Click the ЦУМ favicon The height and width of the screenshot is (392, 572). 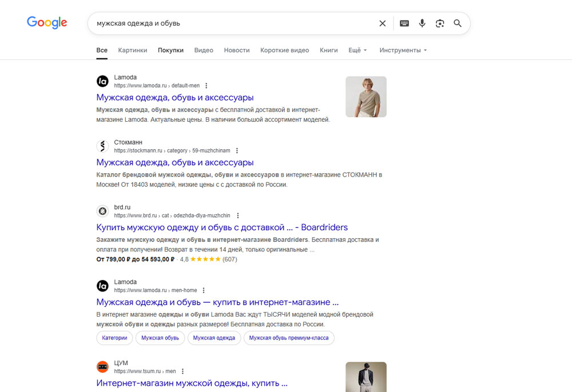[102, 367]
